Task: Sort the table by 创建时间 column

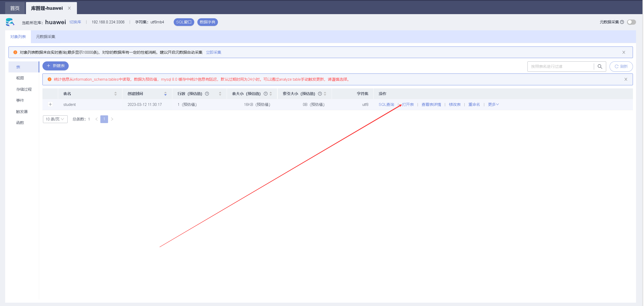Action: [x=165, y=94]
